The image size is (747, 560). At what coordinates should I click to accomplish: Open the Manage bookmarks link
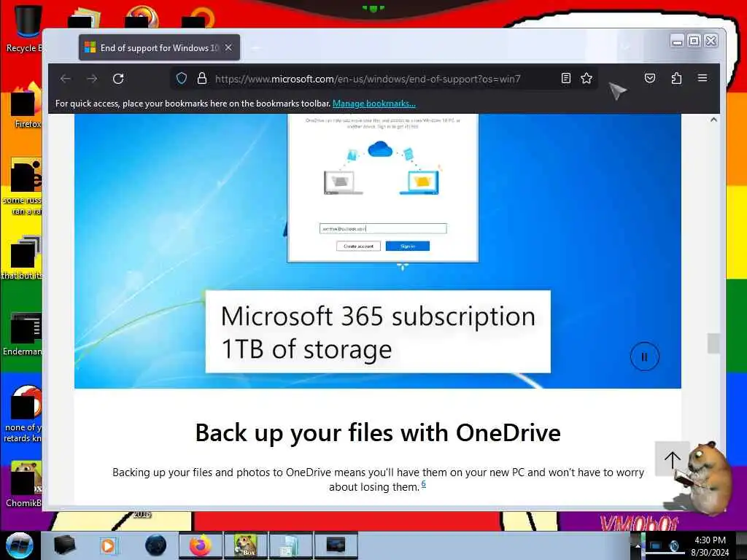pyautogui.click(x=374, y=104)
